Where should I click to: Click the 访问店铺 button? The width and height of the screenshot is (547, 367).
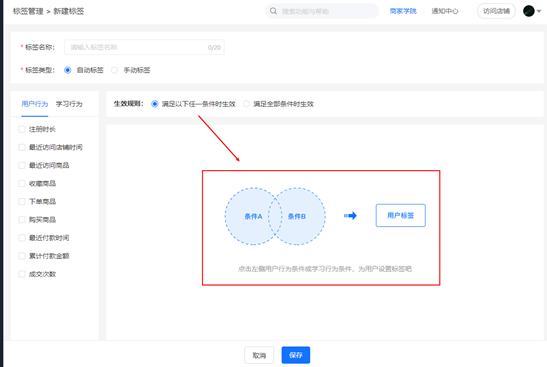pyautogui.click(x=496, y=11)
